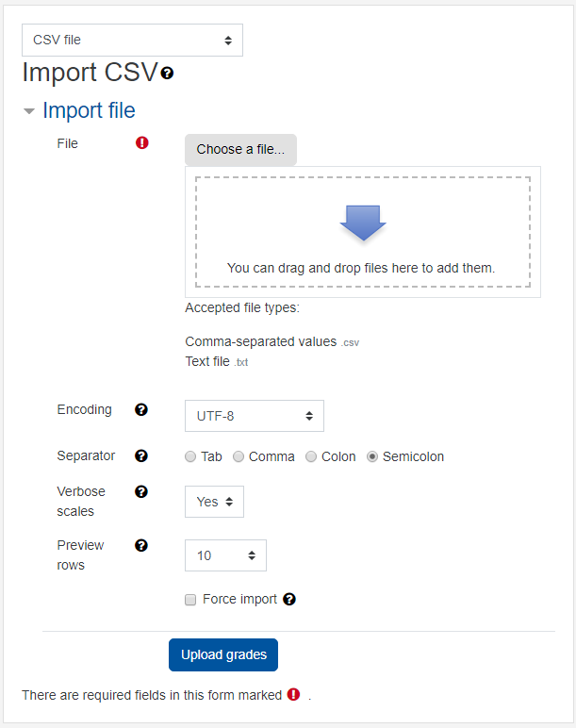The height and width of the screenshot is (728, 576).
Task: Open help icon for Preview rows
Action: click(x=141, y=546)
